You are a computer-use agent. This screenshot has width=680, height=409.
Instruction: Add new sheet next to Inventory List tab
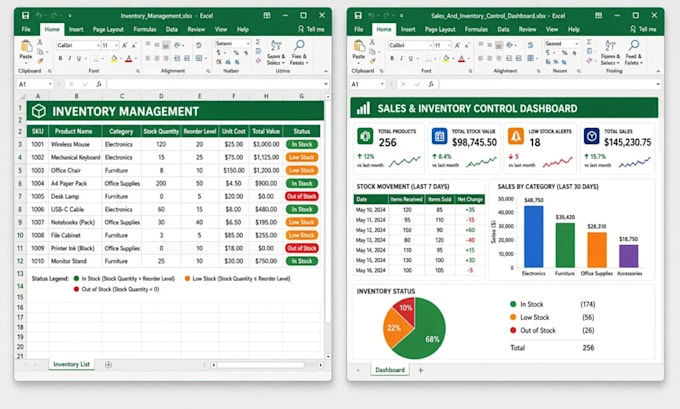pyautogui.click(x=108, y=365)
